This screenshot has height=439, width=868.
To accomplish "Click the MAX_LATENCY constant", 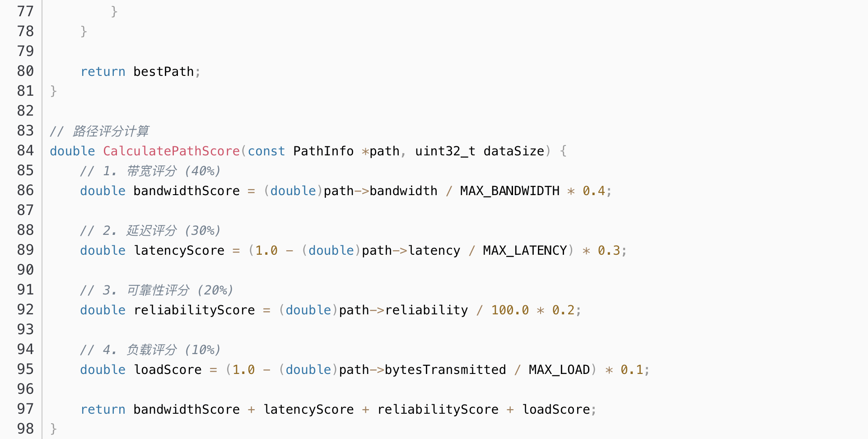I will coord(525,250).
